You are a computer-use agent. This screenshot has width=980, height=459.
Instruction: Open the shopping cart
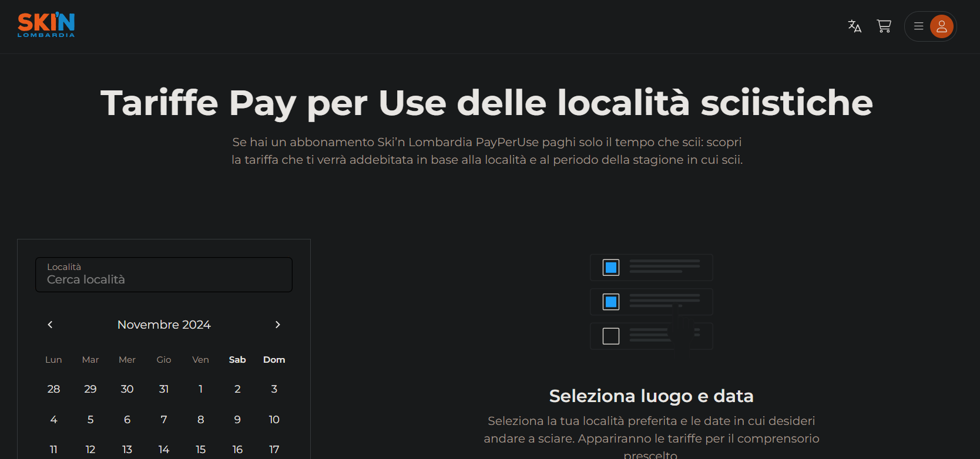(884, 26)
